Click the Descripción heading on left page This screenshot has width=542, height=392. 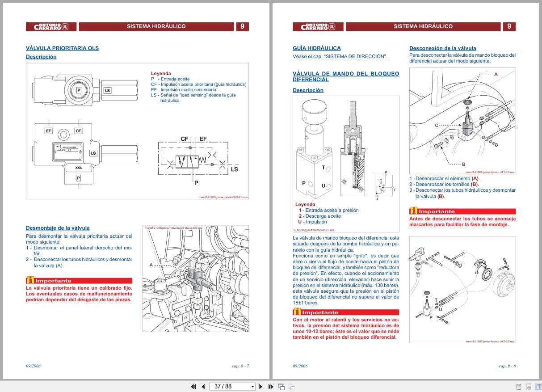tap(41, 57)
